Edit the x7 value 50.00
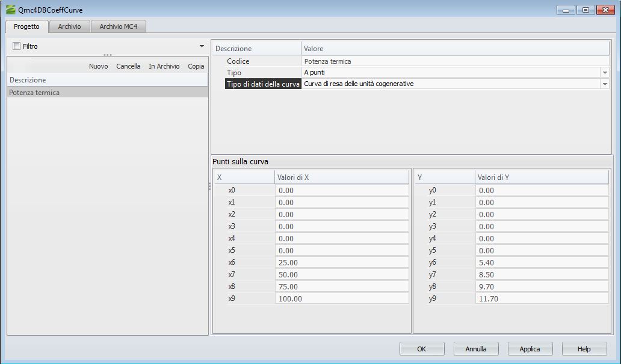The image size is (621, 364). (342, 274)
